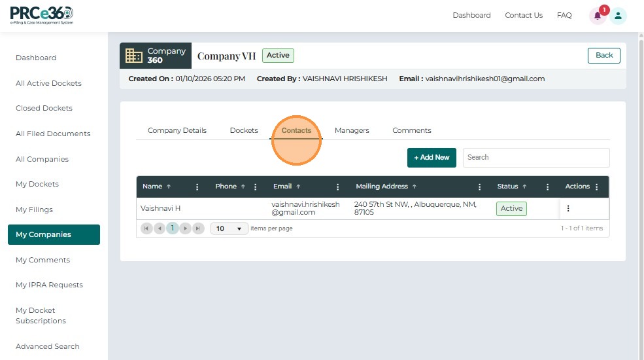This screenshot has height=360, width=644.
Task: Click vaishnavi.hrishikesh@gmail.com email cell
Action: 305,208
